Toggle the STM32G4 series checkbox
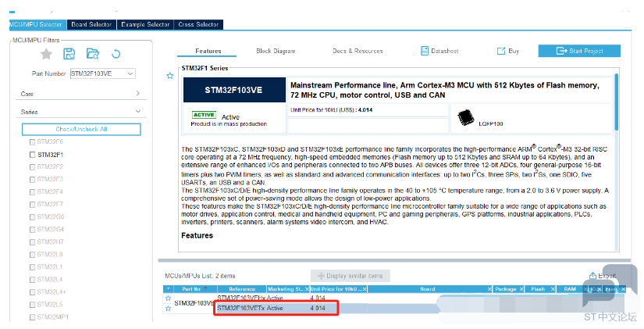644x329 pixels. tap(32, 230)
